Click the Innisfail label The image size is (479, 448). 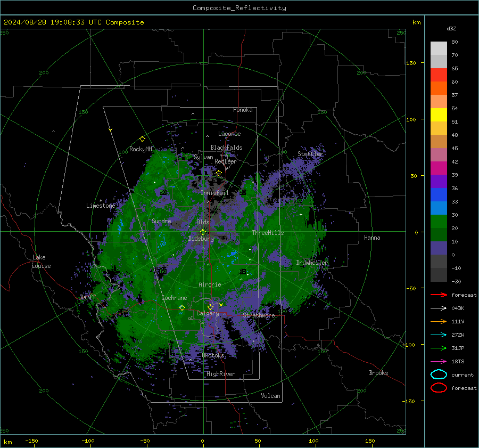214,193
